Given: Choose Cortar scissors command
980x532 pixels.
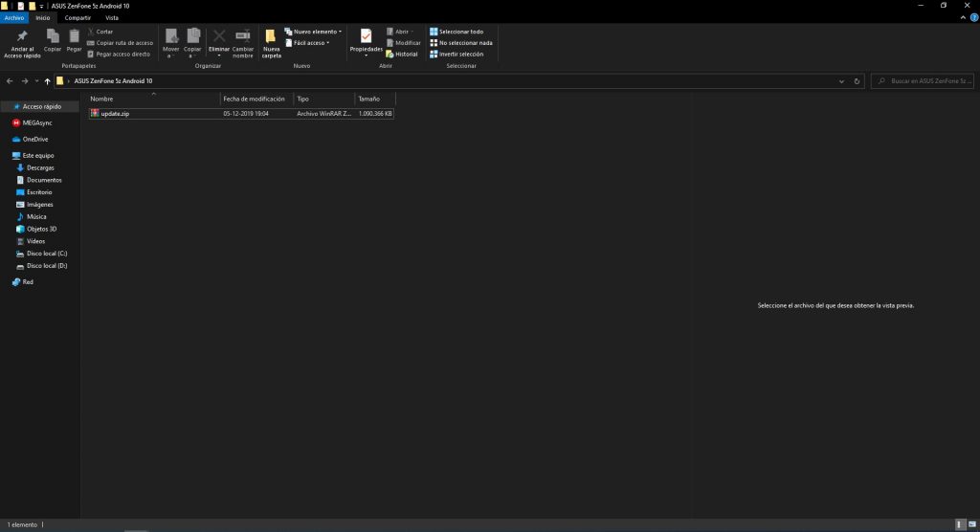Looking at the screenshot, I should (100, 32).
